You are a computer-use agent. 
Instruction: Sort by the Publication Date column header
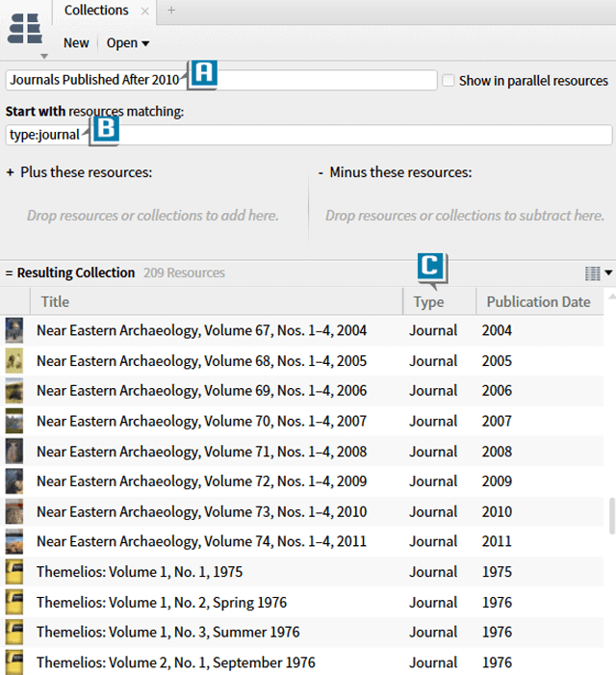(538, 301)
